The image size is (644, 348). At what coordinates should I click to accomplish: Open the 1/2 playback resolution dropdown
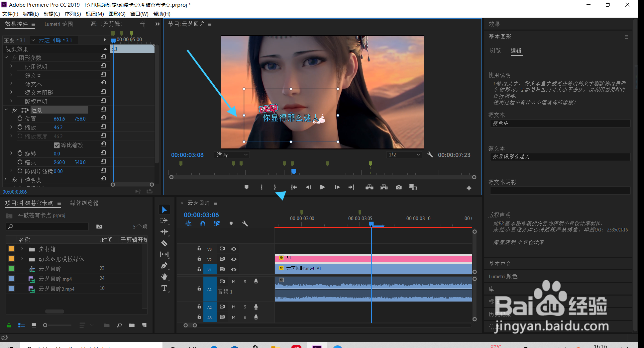pos(404,155)
